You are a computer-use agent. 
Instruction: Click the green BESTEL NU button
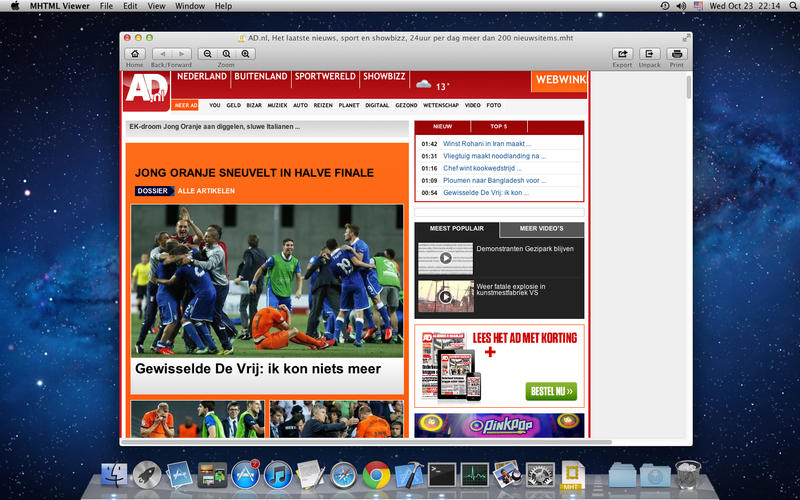tap(551, 391)
